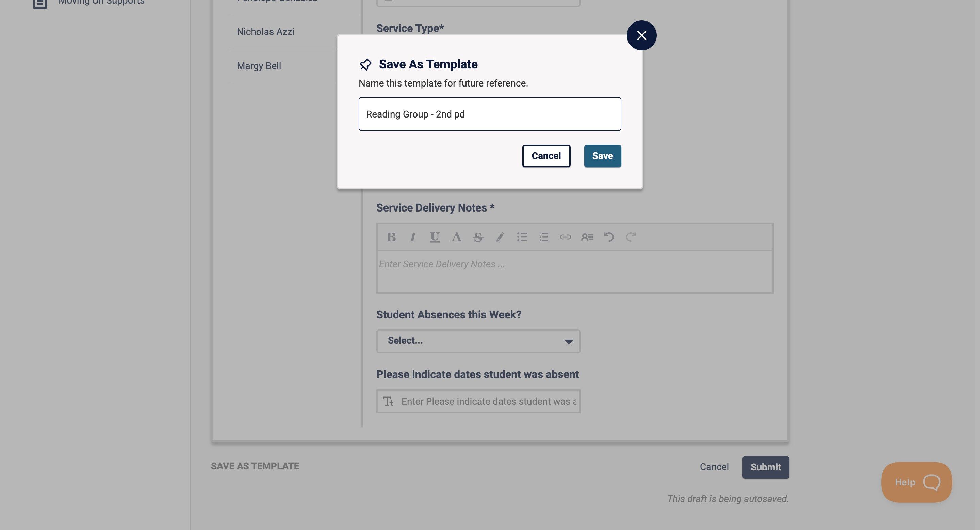Click the Italic formatting icon
This screenshot has width=980, height=530.
click(x=413, y=237)
